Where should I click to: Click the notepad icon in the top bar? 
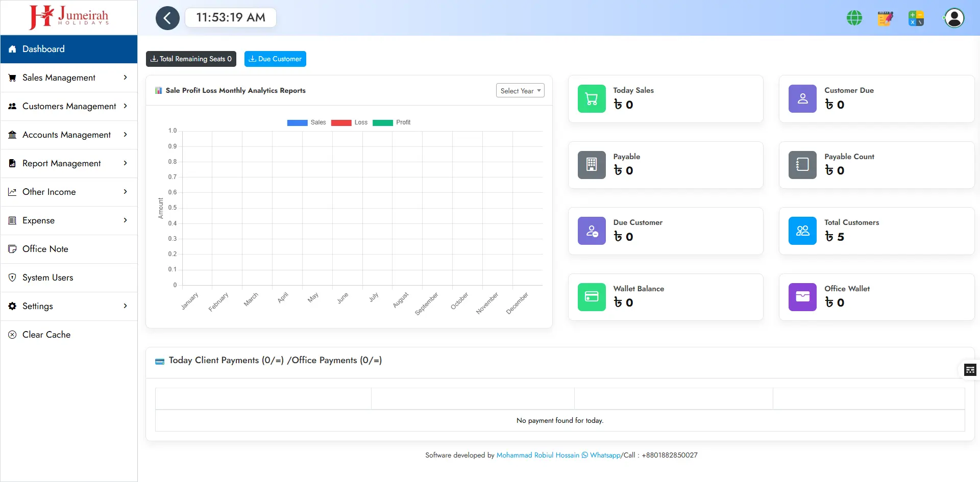click(x=885, y=18)
